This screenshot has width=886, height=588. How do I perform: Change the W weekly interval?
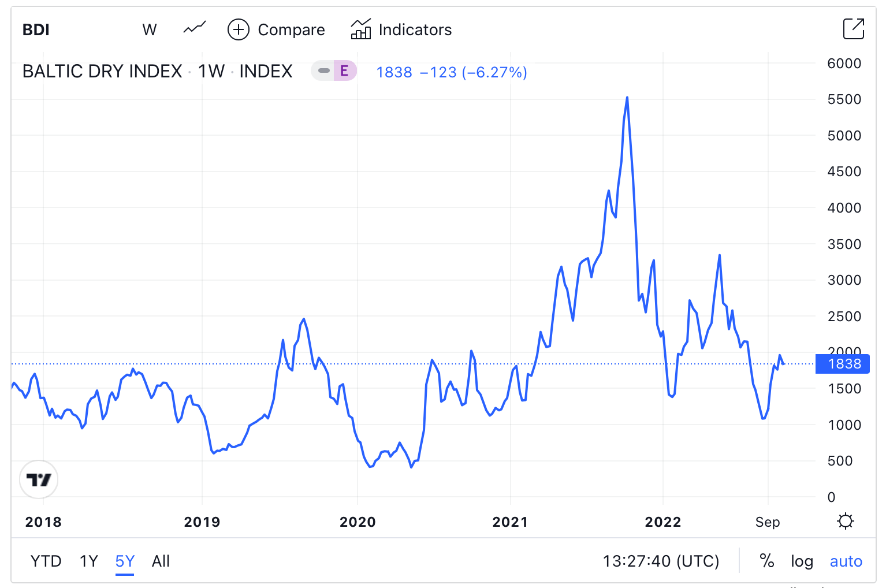(x=150, y=29)
